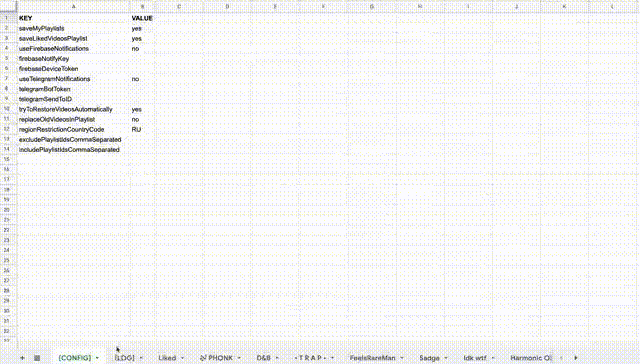Open the Liked sheet tab
640x364 pixels.
click(x=167, y=358)
